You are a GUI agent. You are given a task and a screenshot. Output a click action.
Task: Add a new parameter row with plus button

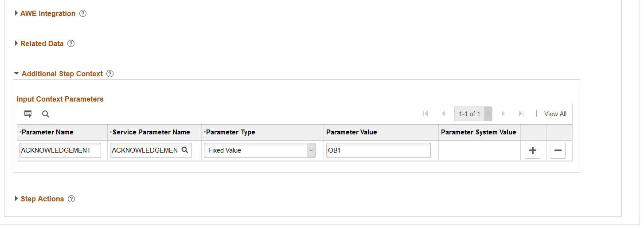tap(533, 151)
